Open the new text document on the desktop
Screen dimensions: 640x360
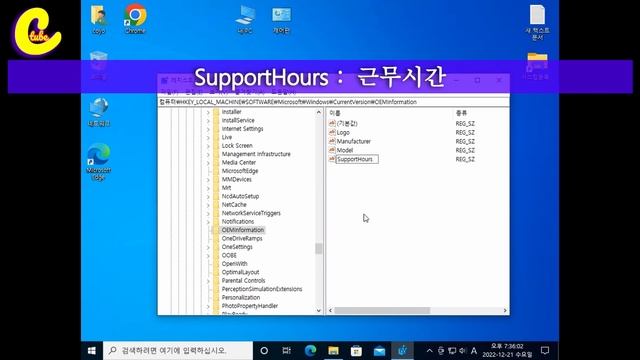click(537, 22)
